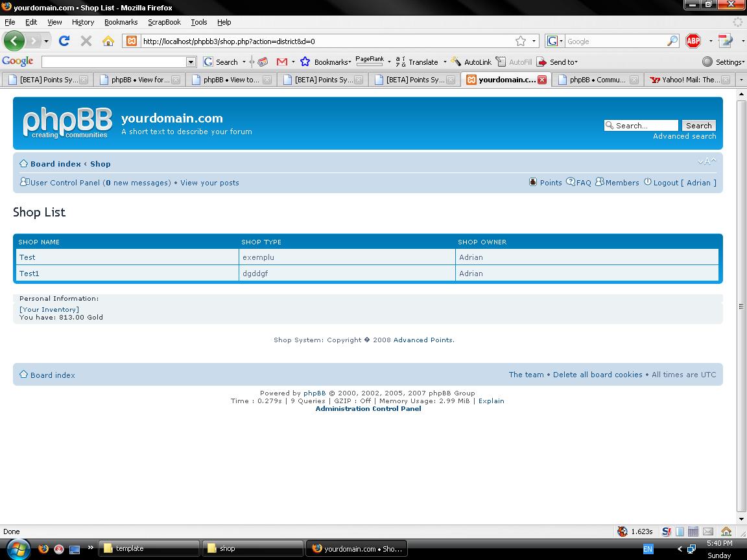Open the ScrapBook menu
747x560 pixels.
(x=164, y=22)
